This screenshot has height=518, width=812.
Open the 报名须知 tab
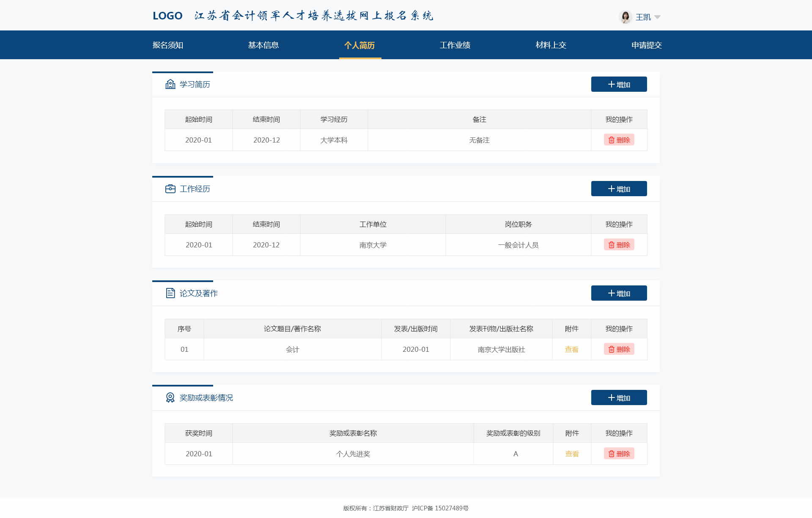pyautogui.click(x=168, y=45)
